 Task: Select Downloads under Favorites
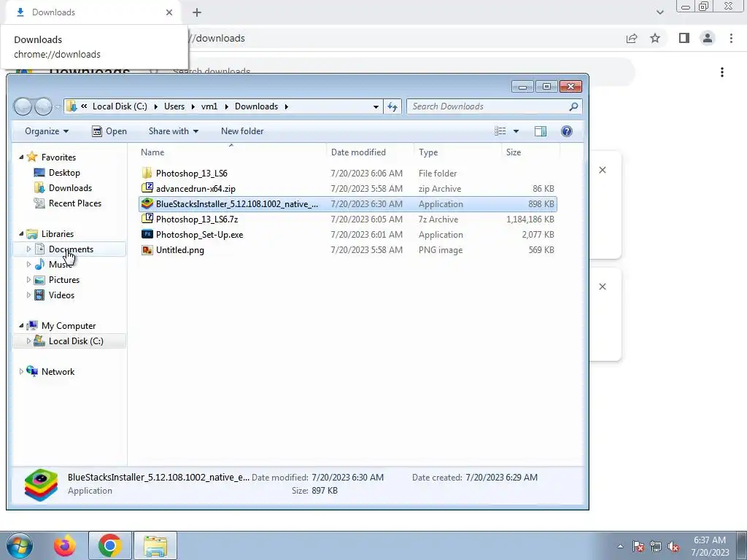pyautogui.click(x=70, y=187)
